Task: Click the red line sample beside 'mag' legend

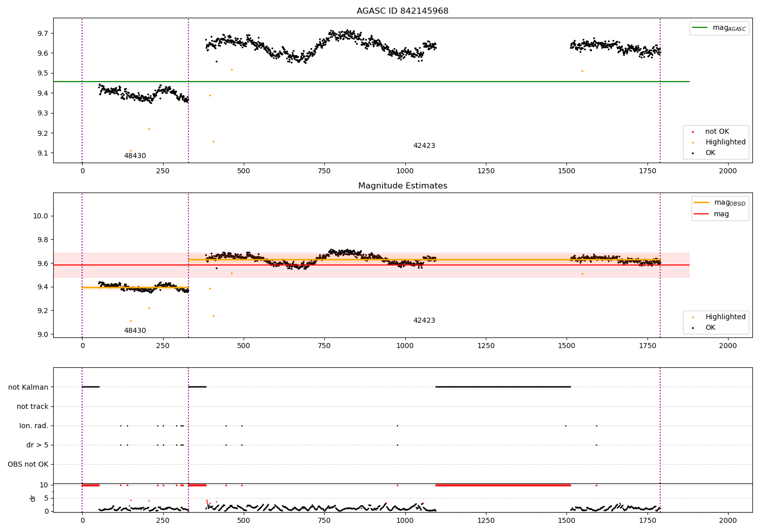Action: [701, 214]
